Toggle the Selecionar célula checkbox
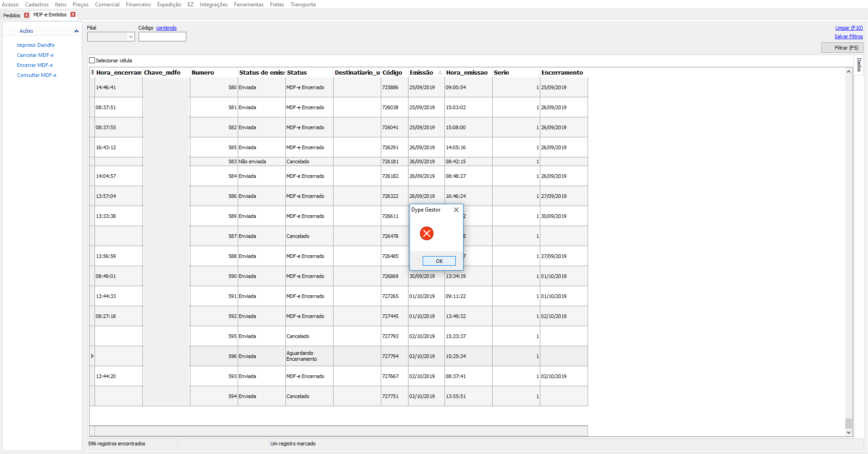The height and width of the screenshot is (454, 868). point(92,61)
